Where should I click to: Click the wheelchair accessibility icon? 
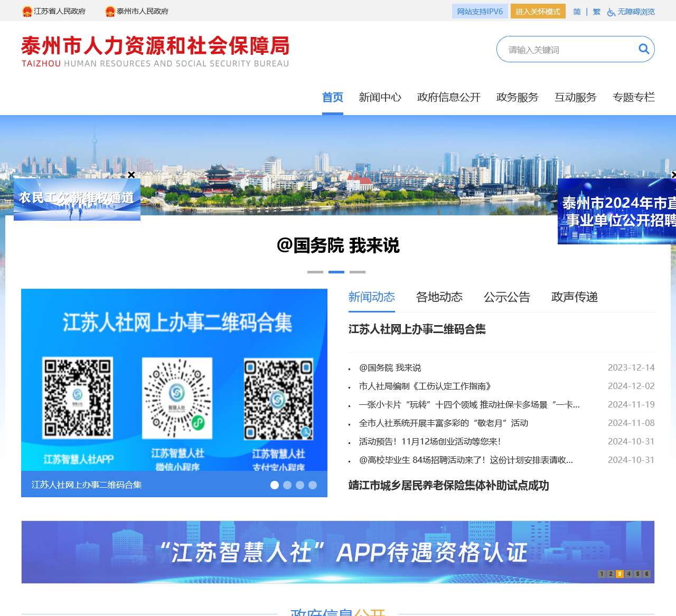coord(611,12)
